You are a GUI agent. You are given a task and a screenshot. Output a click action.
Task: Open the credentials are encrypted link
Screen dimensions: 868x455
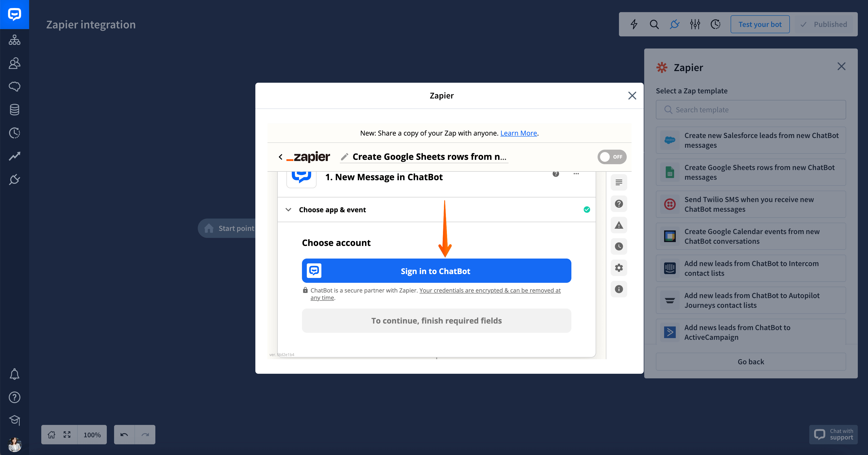(x=435, y=294)
